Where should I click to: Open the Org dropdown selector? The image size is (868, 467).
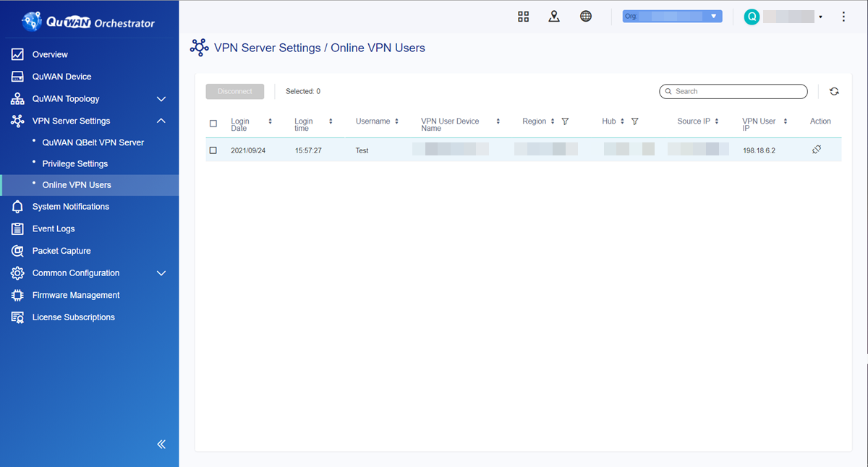click(x=673, y=16)
